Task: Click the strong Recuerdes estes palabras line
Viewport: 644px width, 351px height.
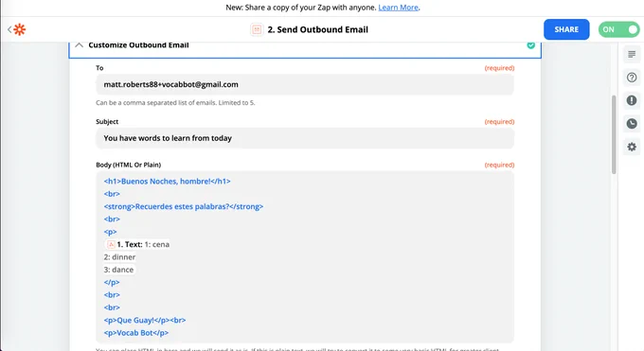Action: (x=184, y=206)
